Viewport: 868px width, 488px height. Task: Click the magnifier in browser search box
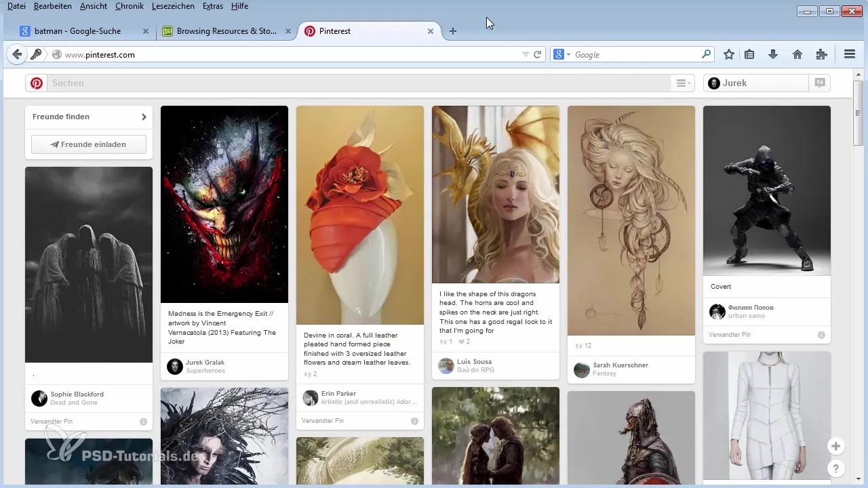[707, 54]
